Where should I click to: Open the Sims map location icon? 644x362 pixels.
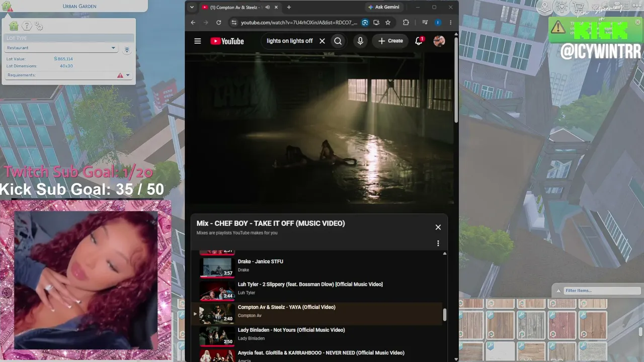(545, 7)
